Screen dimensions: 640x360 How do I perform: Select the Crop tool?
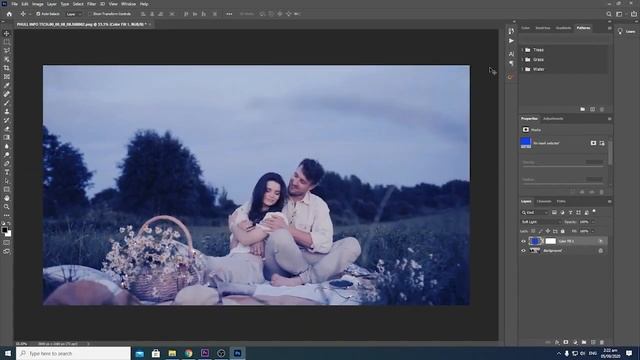7,68
